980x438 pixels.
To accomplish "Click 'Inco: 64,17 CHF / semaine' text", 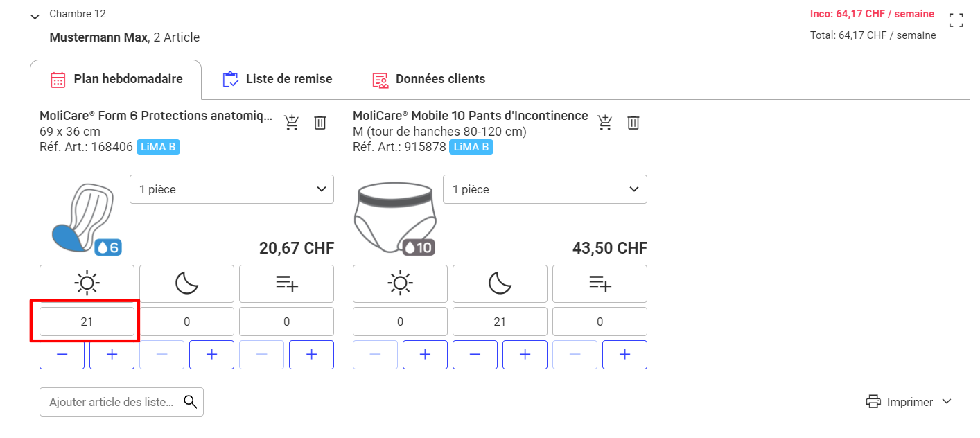I will 872,14.
